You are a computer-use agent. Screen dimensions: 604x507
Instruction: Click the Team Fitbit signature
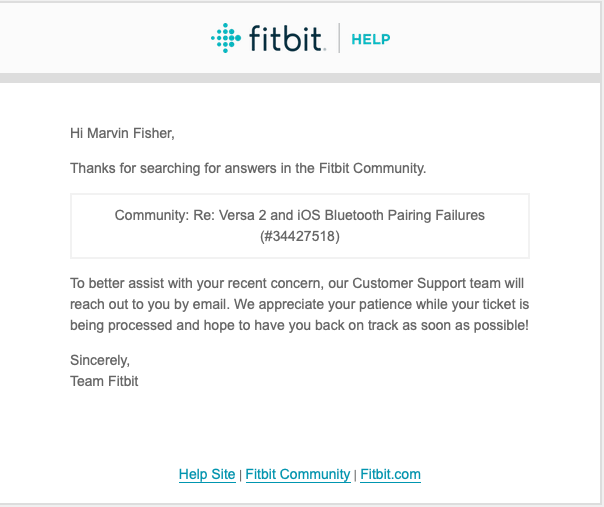[x=104, y=381]
